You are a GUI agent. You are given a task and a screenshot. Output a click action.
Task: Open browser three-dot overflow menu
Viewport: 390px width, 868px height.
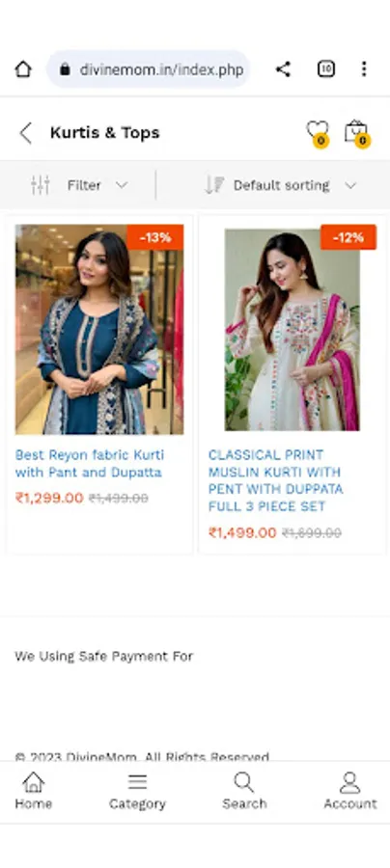(x=364, y=69)
